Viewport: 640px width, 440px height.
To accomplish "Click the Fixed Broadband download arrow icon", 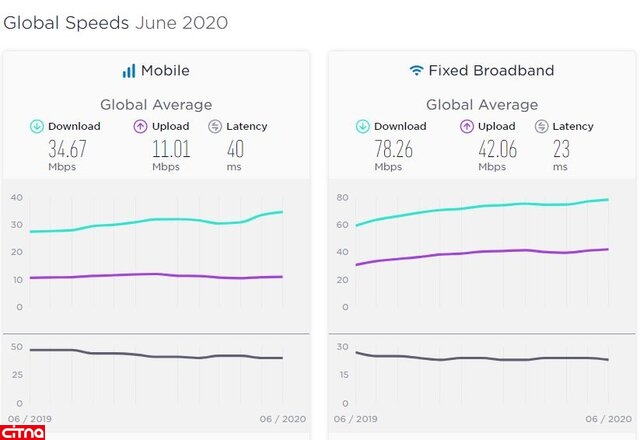I will [363, 126].
